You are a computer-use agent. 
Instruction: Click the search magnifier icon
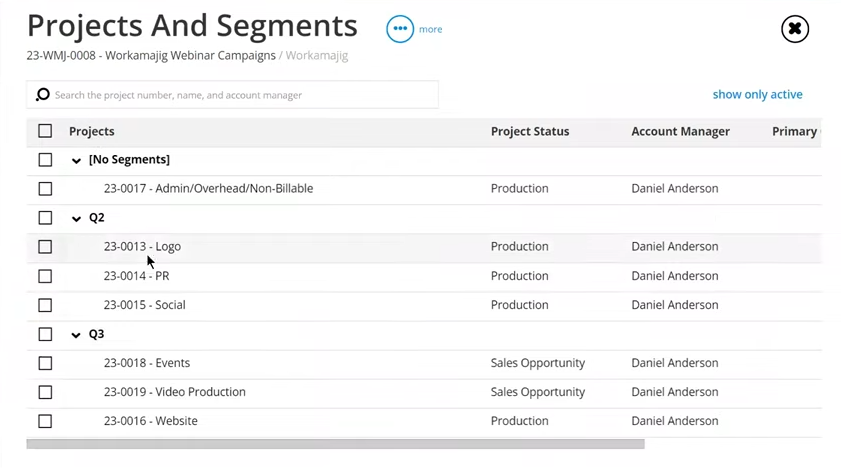[x=42, y=95]
